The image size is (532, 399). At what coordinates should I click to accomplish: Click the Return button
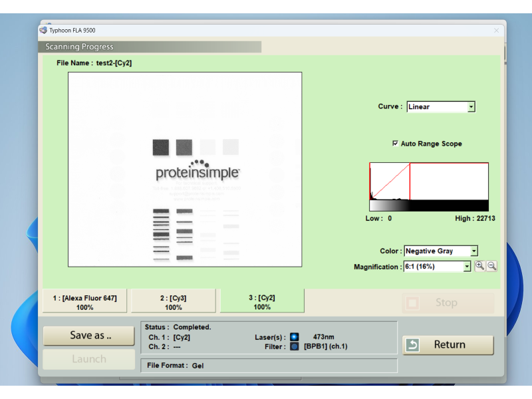click(x=448, y=345)
